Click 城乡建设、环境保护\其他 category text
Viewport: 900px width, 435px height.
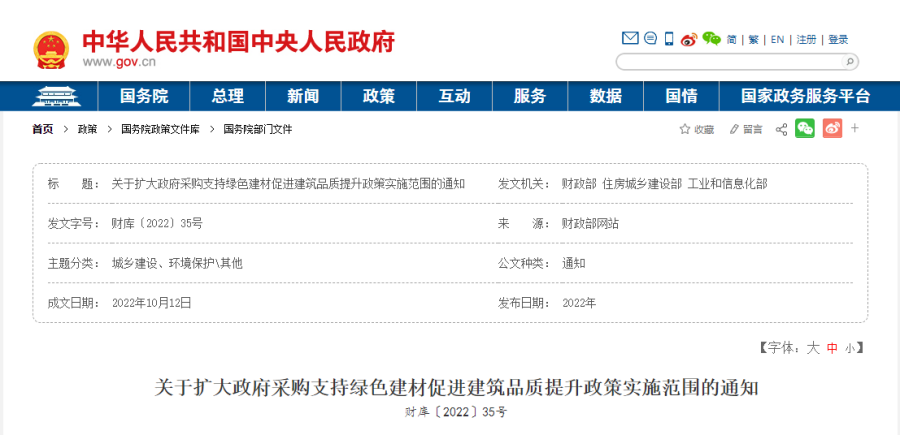(x=177, y=263)
